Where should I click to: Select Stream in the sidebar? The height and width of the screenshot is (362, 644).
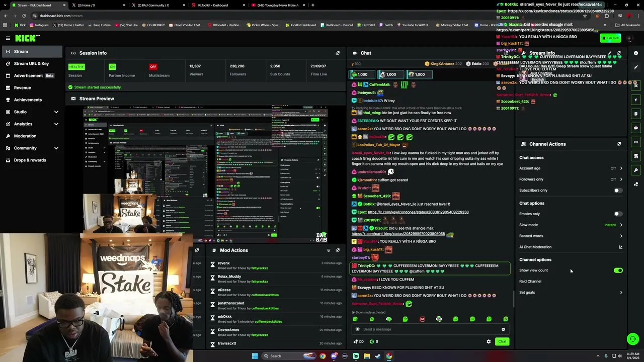click(31, 51)
